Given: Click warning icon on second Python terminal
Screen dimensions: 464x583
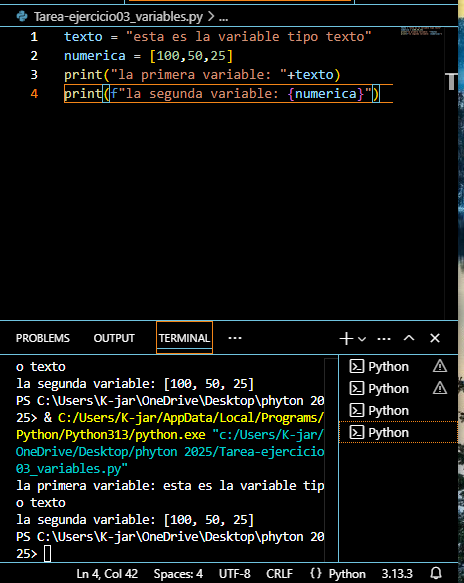Looking at the screenshot, I should pos(440,388).
